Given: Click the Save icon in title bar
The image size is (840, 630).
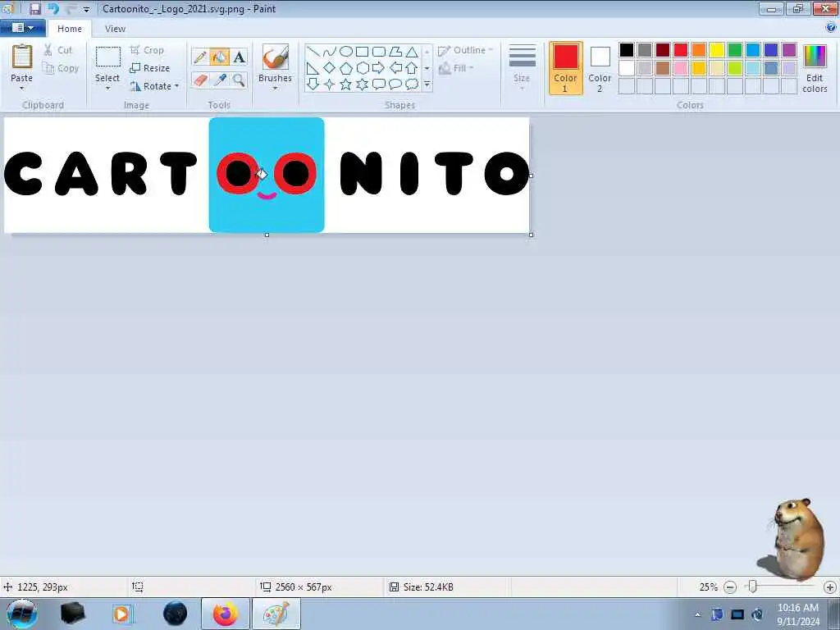Looking at the screenshot, I should (34, 8).
